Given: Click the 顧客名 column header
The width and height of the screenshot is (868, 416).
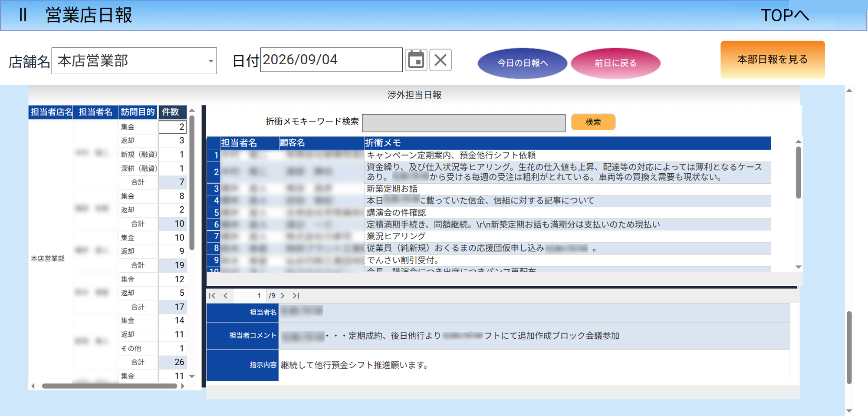Looking at the screenshot, I should point(322,143).
